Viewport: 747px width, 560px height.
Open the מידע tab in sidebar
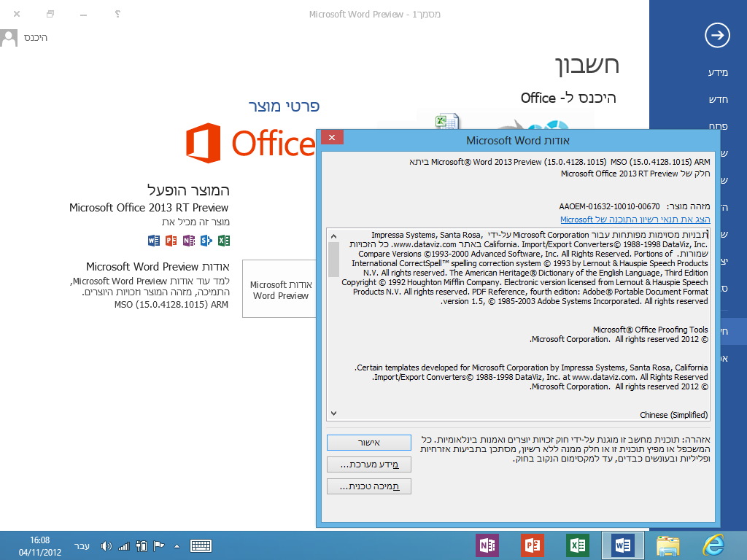718,72
